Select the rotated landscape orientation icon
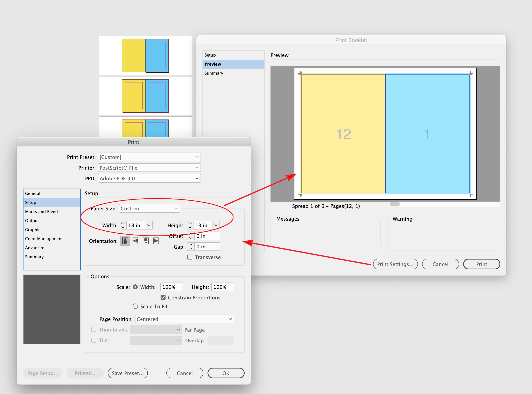 tap(135, 241)
